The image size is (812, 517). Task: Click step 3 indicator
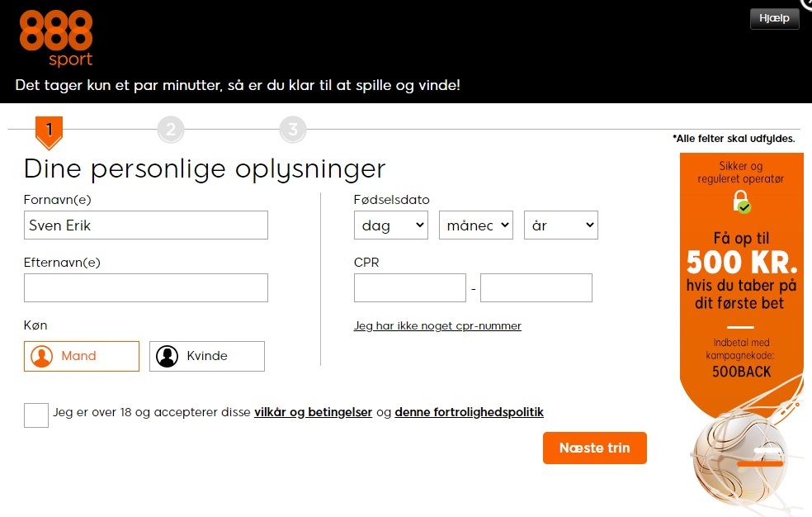(293, 128)
